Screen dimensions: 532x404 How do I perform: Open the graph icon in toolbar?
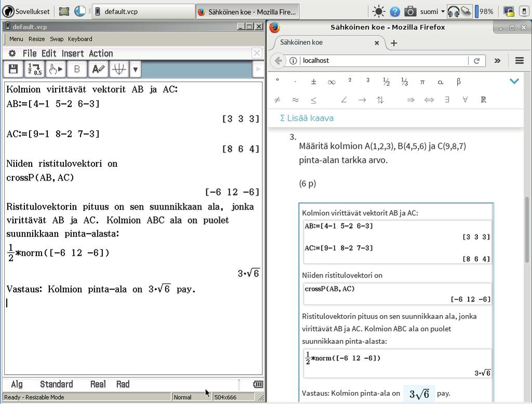119,69
